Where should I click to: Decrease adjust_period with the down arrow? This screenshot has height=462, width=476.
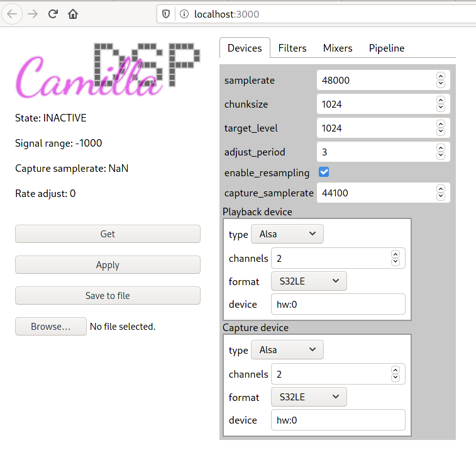441,155
